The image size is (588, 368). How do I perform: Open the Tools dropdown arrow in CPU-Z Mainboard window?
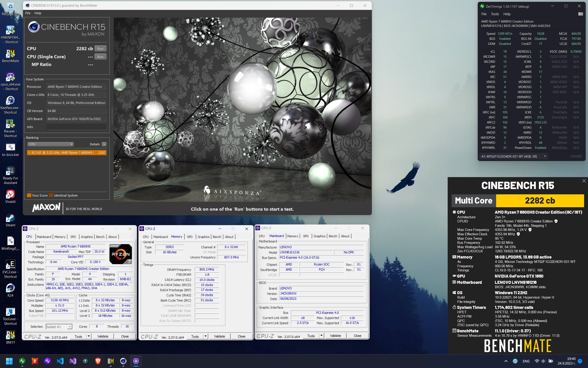(322, 336)
